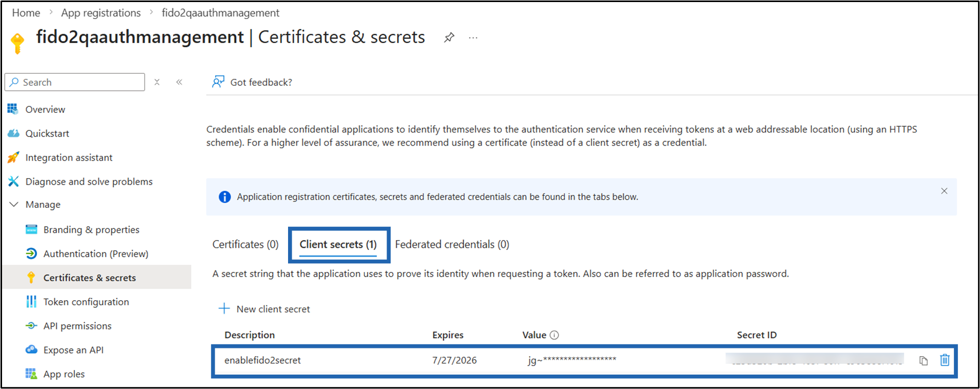Click the Description column header

click(250, 335)
